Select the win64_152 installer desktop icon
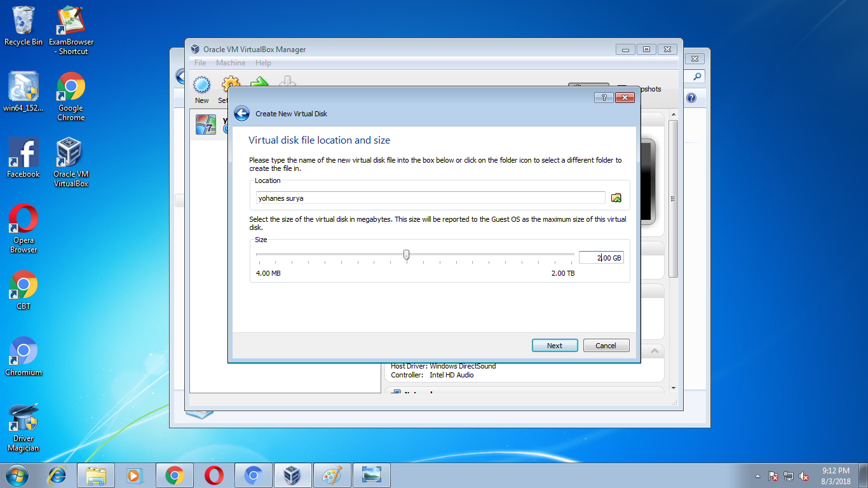Screen dimensions: 868x488 click(24, 91)
